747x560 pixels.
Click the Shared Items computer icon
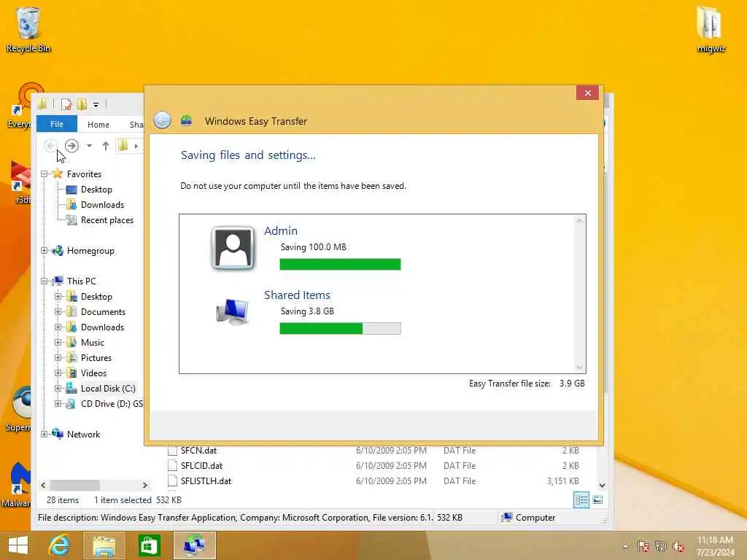click(233, 312)
